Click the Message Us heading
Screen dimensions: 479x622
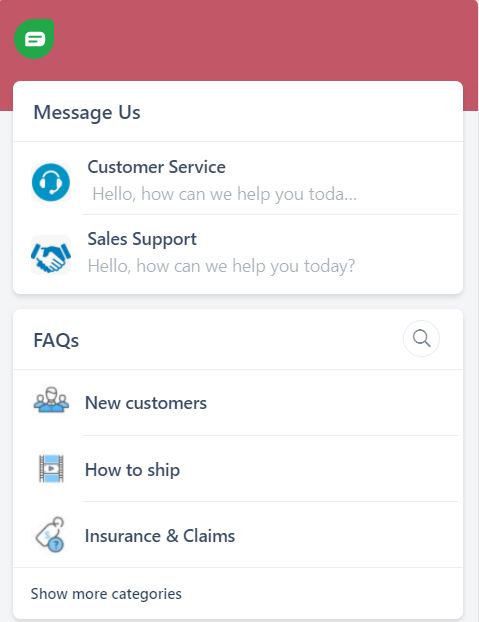(87, 112)
